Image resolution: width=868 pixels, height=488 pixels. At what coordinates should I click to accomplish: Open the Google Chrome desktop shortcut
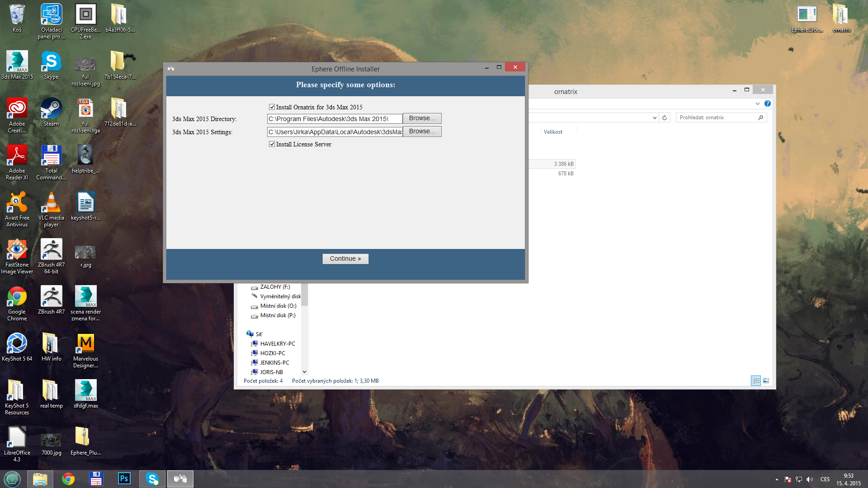[x=17, y=303]
